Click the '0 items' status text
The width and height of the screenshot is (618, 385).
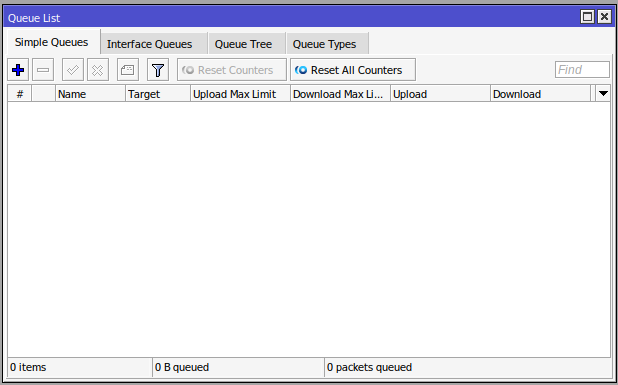28,367
